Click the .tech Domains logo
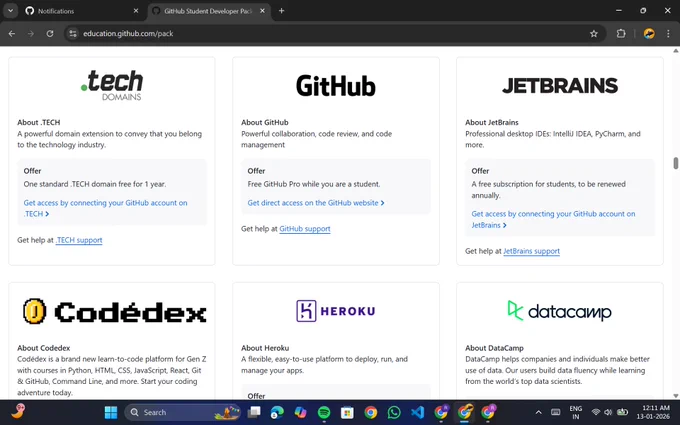This screenshot has height=425, width=680. [112, 85]
